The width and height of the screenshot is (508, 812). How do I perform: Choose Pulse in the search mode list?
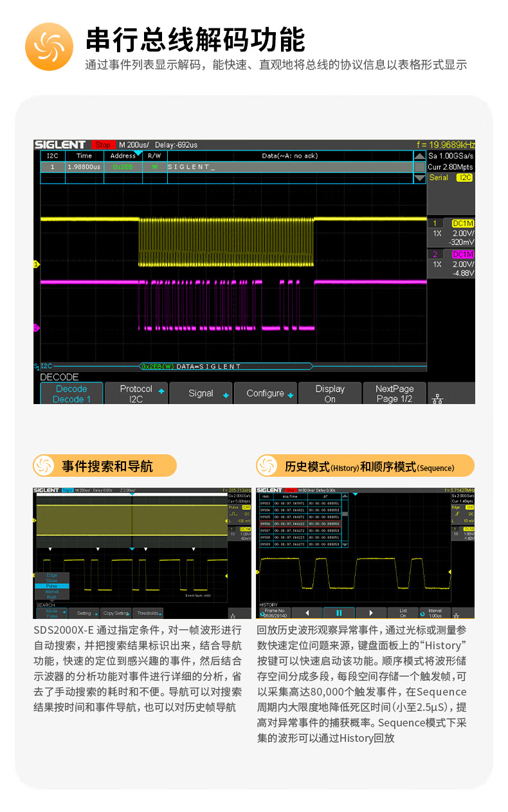tap(51, 586)
